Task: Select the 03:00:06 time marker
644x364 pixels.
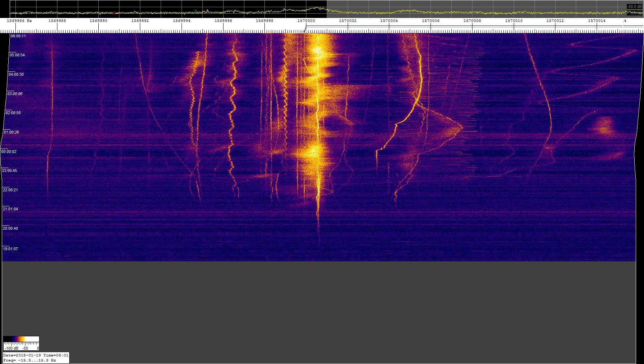Action: (x=15, y=94)
